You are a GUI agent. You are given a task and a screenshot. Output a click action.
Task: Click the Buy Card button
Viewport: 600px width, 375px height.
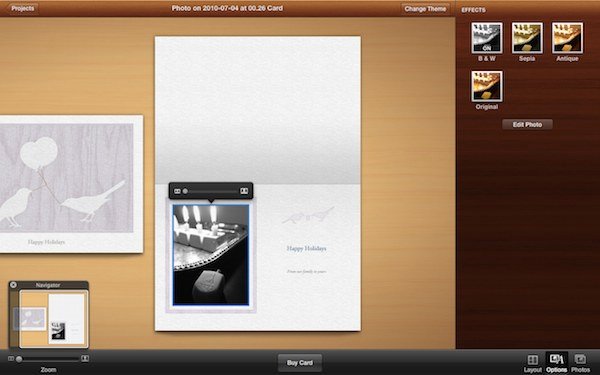click(x=300, y=362)
